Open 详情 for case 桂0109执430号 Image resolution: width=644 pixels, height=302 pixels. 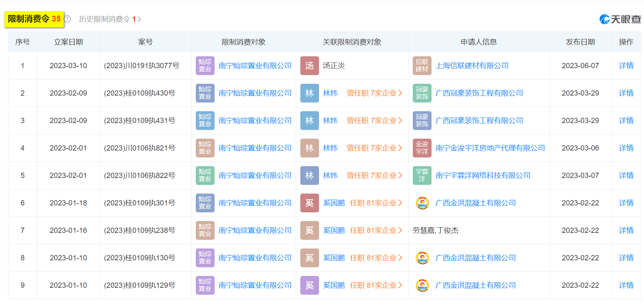[x=626, y=93]
